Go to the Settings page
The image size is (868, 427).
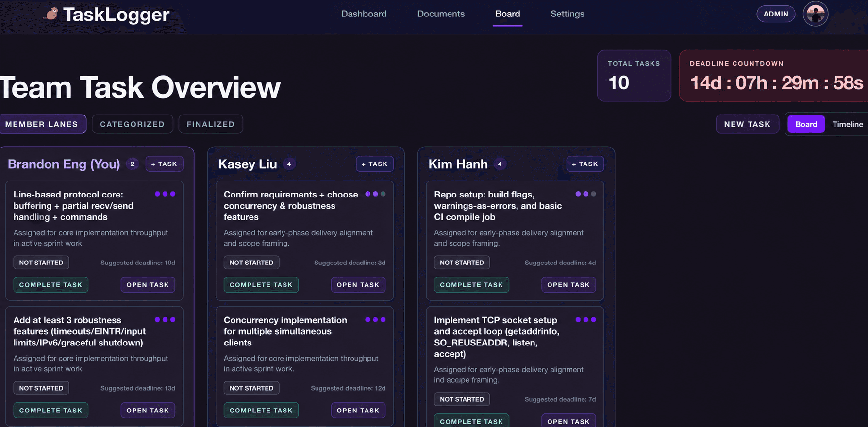[x=567, y=14]
